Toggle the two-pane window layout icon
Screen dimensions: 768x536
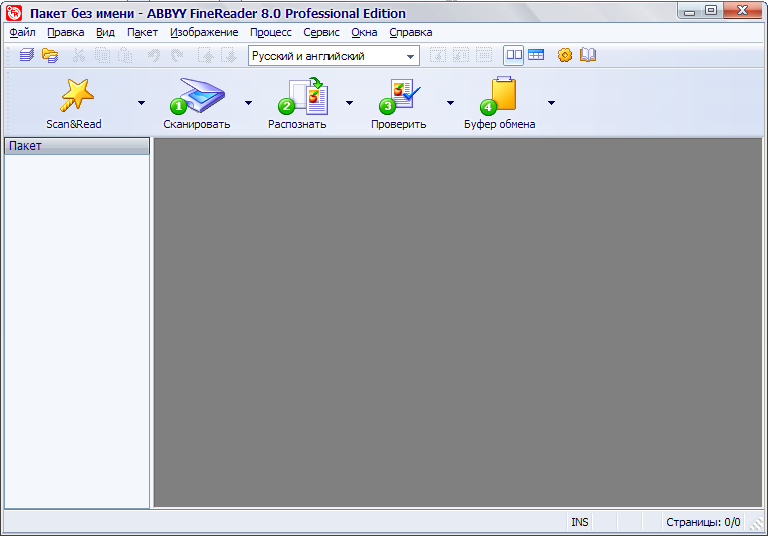point(514,55)
